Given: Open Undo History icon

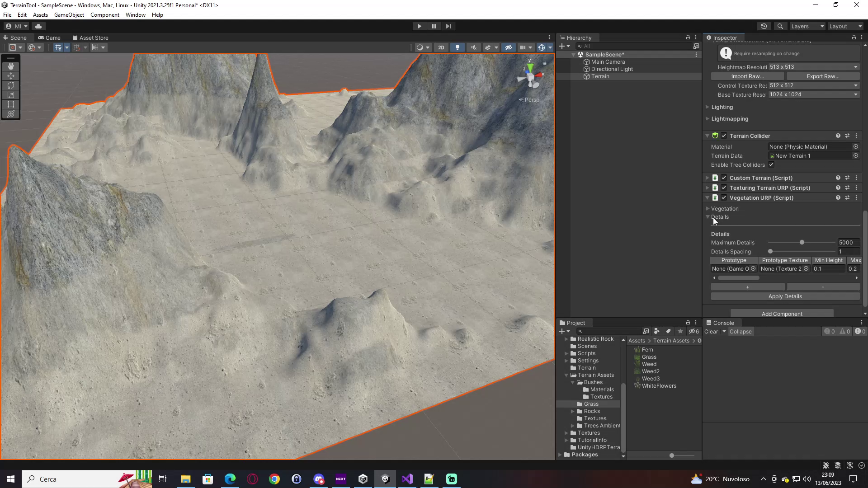Looking at the screenshot, I should coord(764,26).
